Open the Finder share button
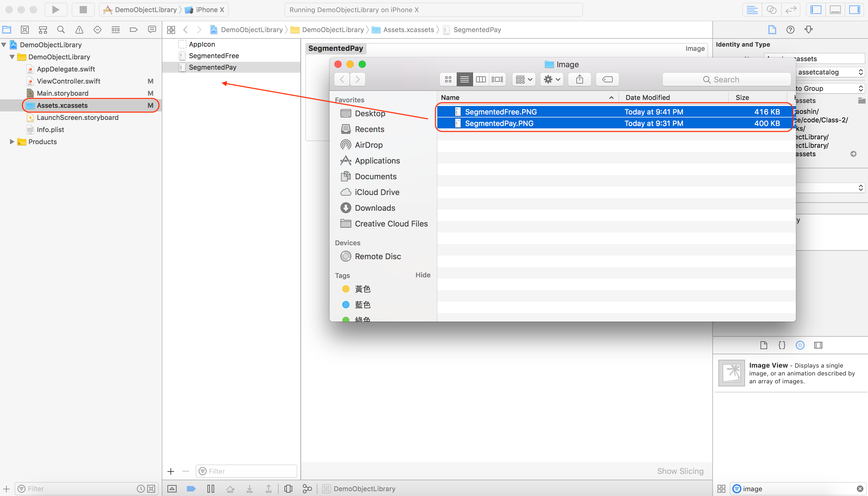This screenshot has height=496, width=868. [x=579, y=79]
